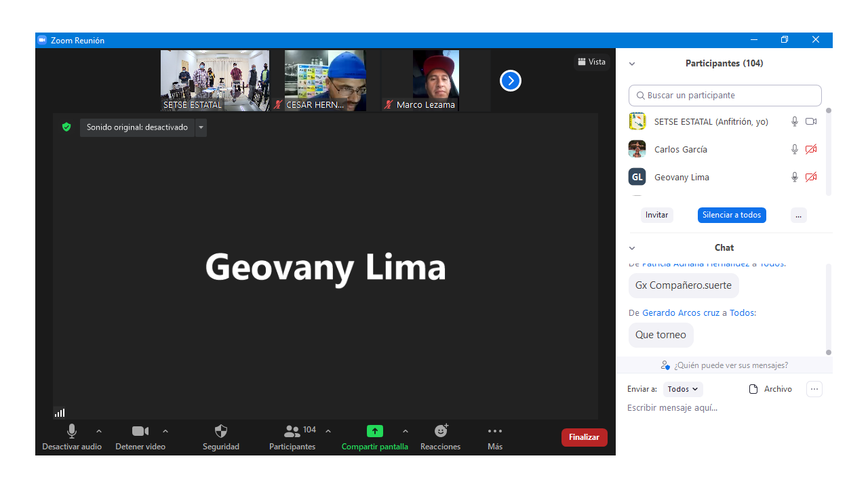The height and width of the screenshot is (488, 868).
Task: Toggle Sonido original: desactivado button
Action: pyautogui.click(x=137, y=127)
